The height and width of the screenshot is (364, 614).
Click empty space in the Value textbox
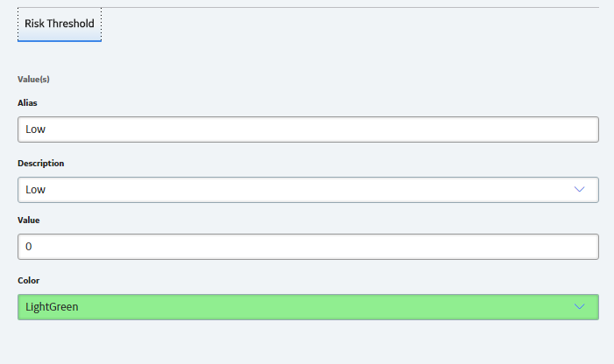tap(314, 247)
